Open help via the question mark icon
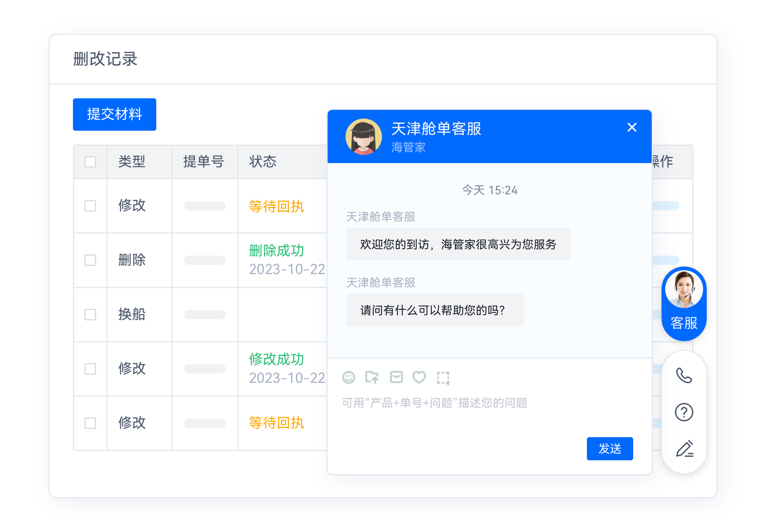Viewport: 764px width, 532px height. (684, 412)
